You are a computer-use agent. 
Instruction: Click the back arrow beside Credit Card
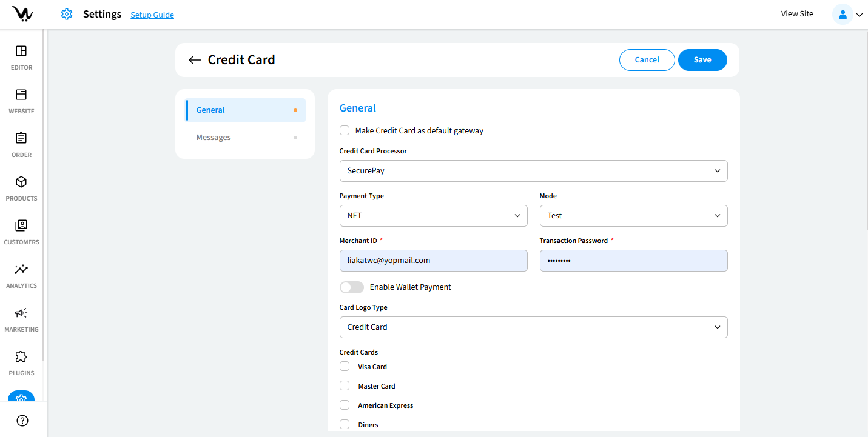194,60
